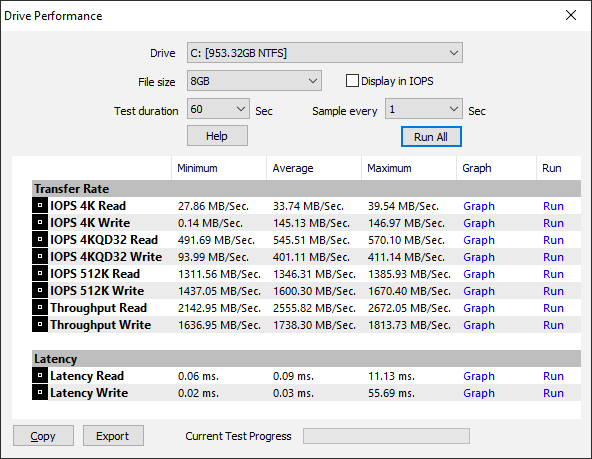Screen dimensions: 592x459
Task: Click the Minimum column header
Action: [219, 168]
